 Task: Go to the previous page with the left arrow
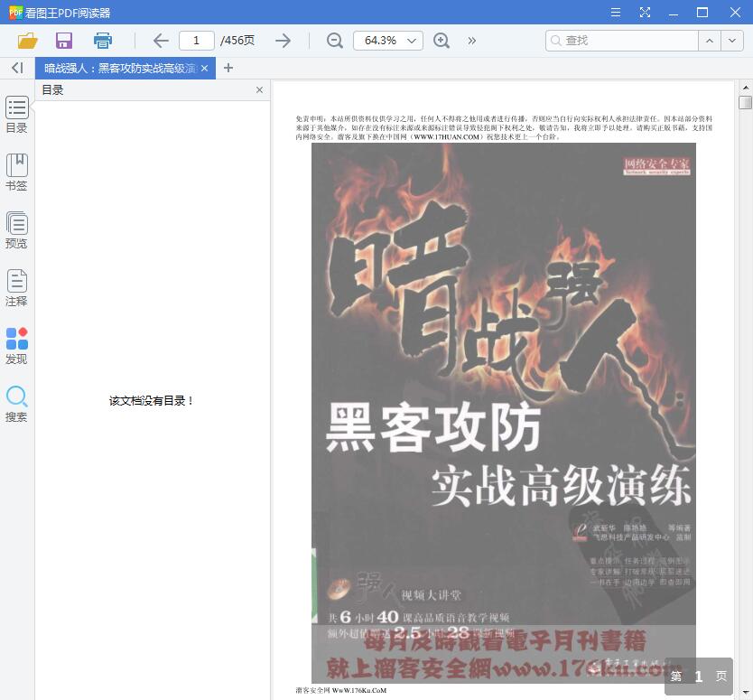[161, 41]
